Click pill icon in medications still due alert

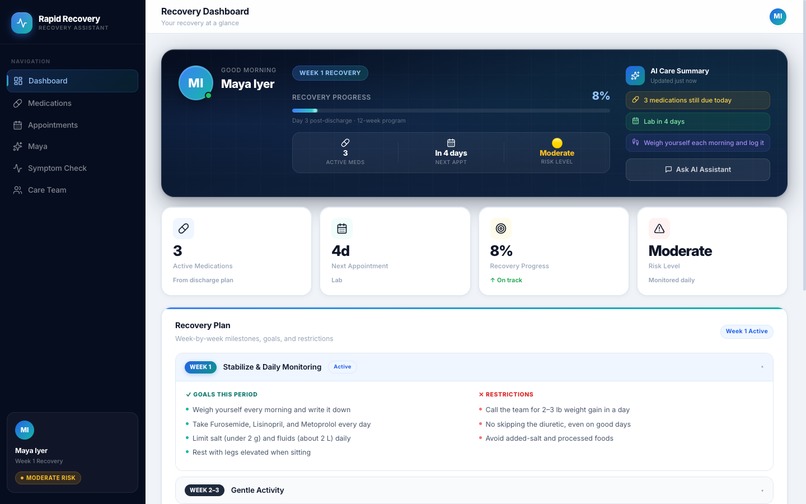point(635,100)
